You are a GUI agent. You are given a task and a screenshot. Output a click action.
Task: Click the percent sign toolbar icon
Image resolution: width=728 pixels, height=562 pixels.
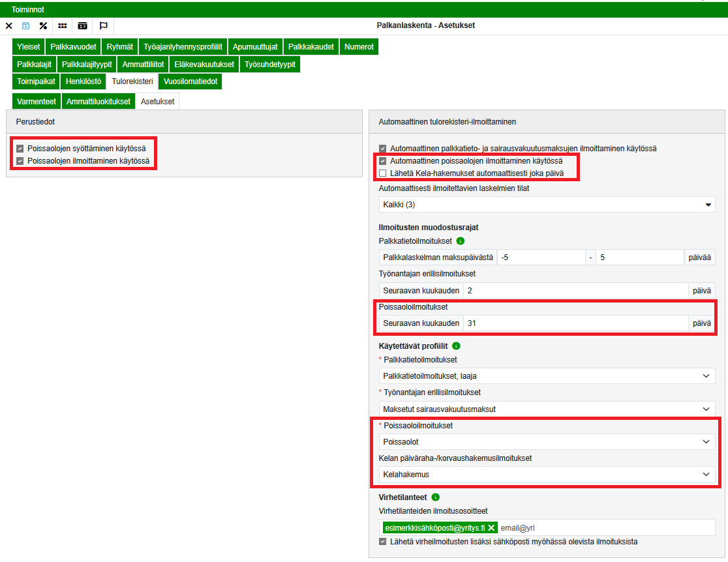pyautogui.click(x=43, y=25)
